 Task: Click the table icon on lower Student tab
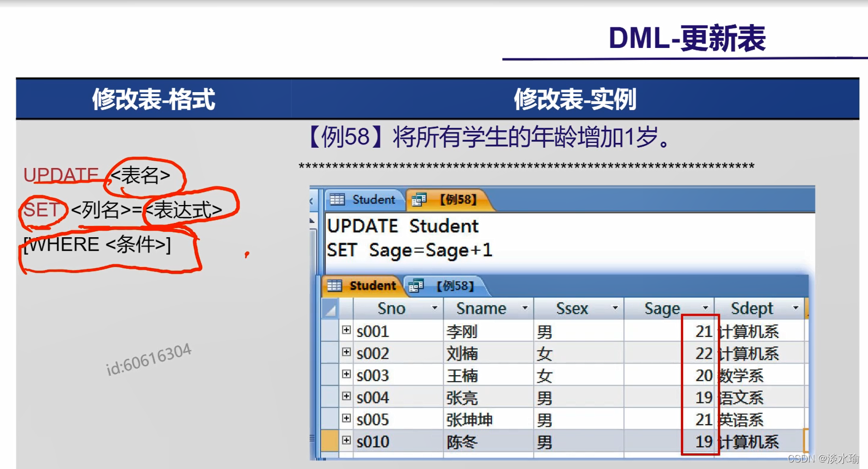334,286
